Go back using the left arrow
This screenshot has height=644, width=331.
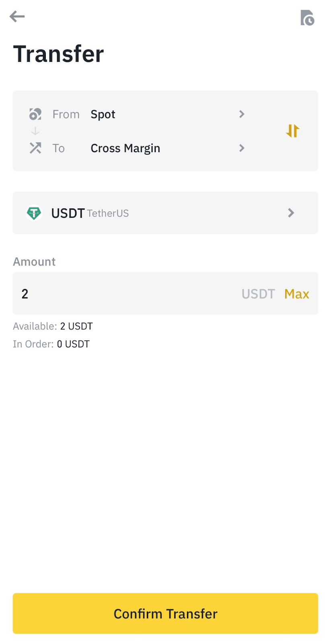(x=17, y=17)
